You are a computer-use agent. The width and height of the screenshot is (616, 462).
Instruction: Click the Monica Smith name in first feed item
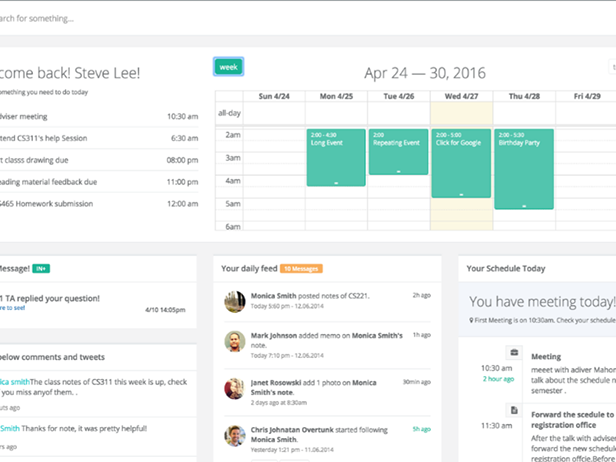click(x=273, y=296)
